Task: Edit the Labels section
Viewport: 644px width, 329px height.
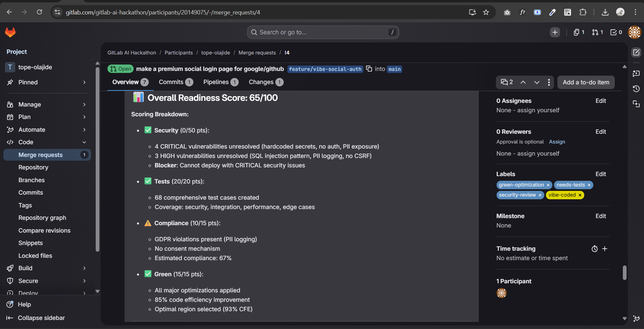Action: [x=601, y=174]
